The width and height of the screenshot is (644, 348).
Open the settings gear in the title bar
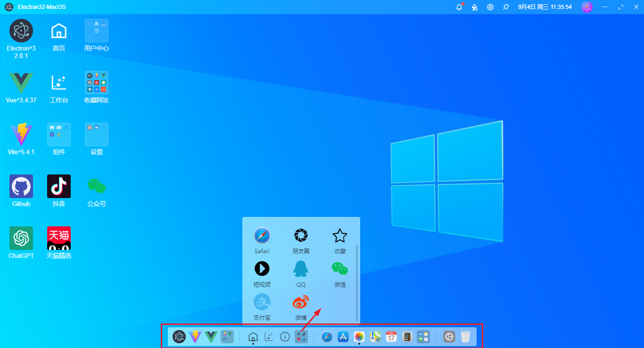(x=490, y=7)
